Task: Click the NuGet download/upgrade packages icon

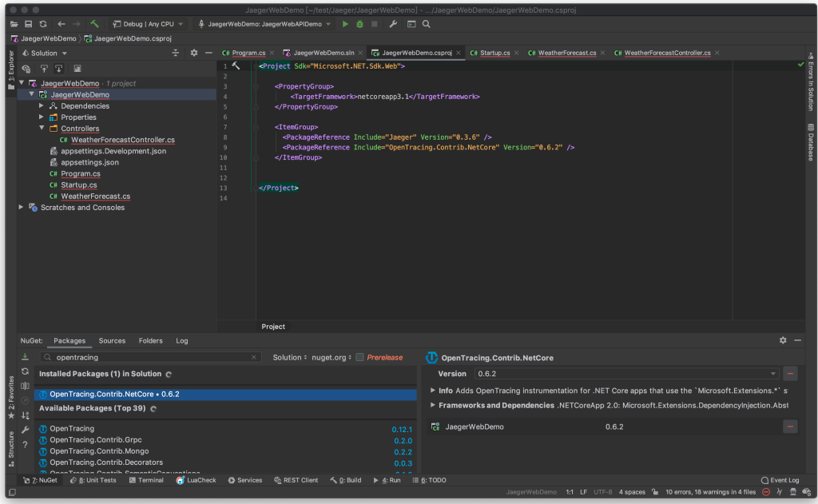Action: click(25, 357)
